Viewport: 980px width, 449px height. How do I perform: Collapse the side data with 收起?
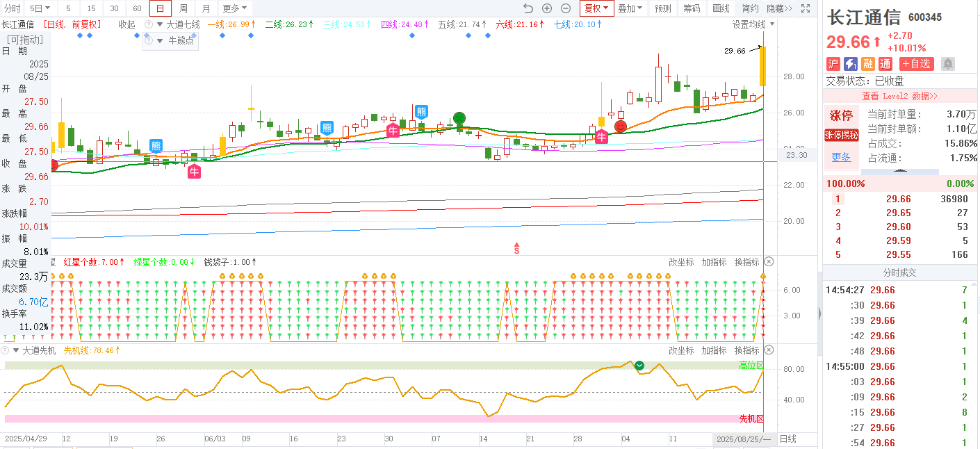[x=126, y=24]
